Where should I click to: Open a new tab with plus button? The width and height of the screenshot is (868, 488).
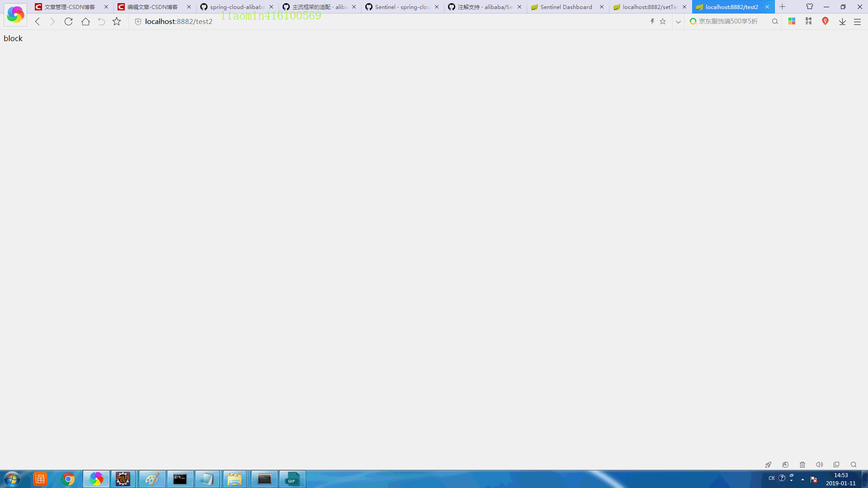tap(782, 7)
